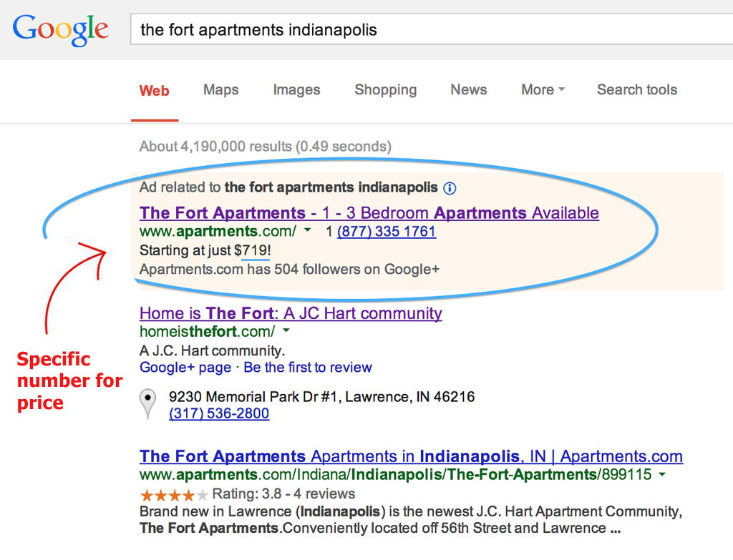The height and width of the screenshot is (560, 733).
Task: Open Search tools options
Action: (636, 89)
